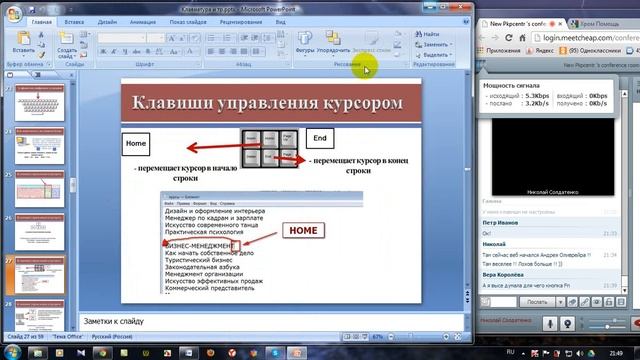
Task: Click the Format Painter brush icon
Action: point(41,55)
